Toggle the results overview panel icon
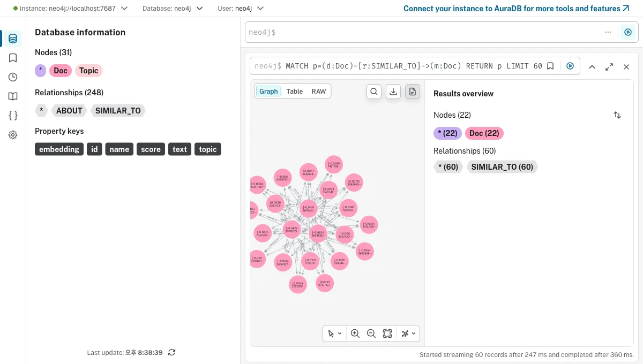This screenshot has height=364, width=643. coord(412,92)
